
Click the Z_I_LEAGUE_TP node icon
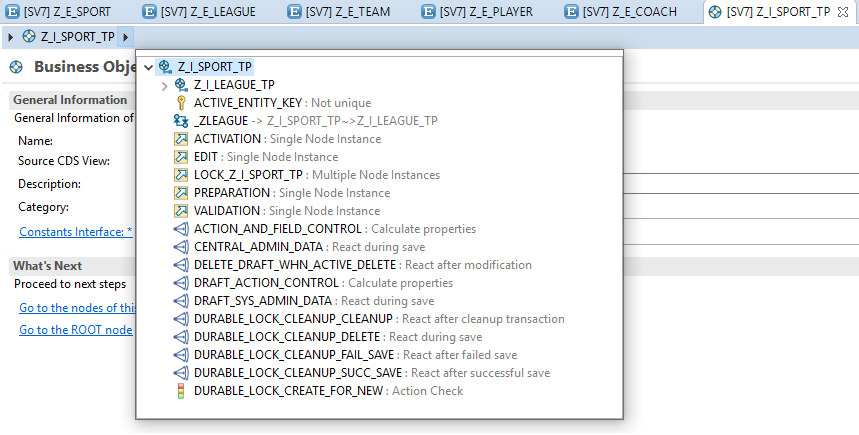point(181,85)
